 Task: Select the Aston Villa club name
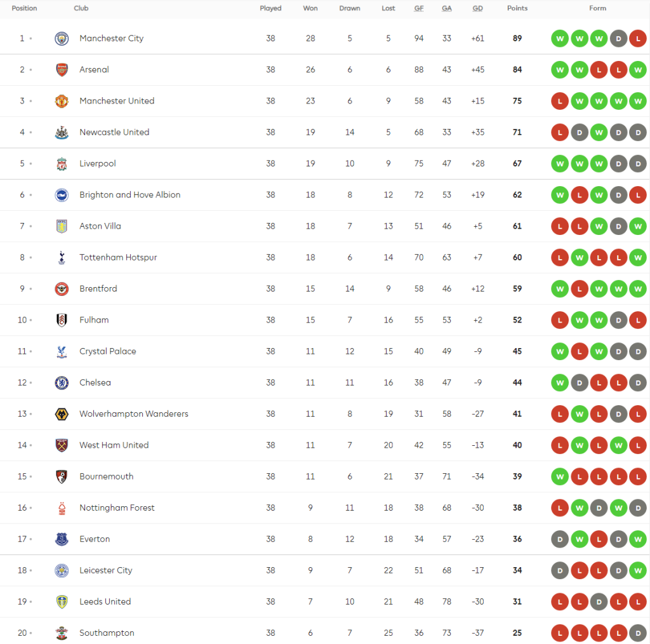(100, 226)
